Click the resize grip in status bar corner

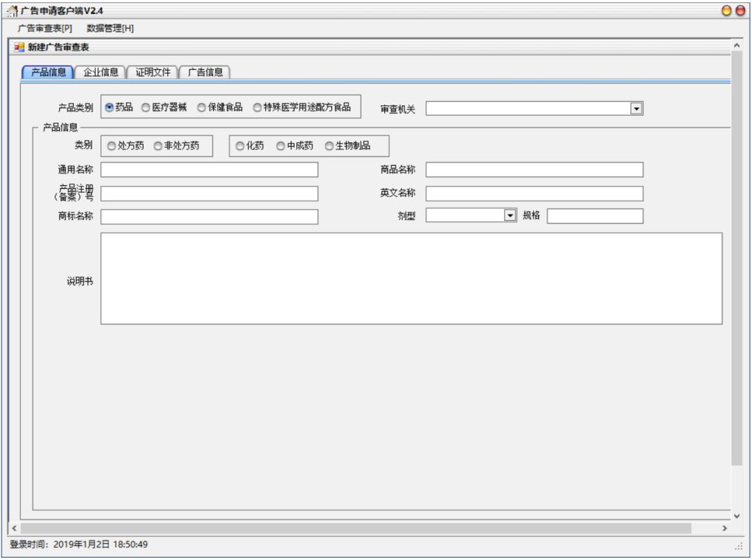click(x=739, y=547)
